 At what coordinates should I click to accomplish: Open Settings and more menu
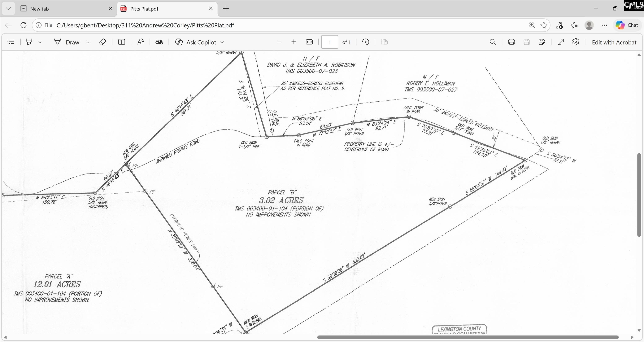click(604, 25)
